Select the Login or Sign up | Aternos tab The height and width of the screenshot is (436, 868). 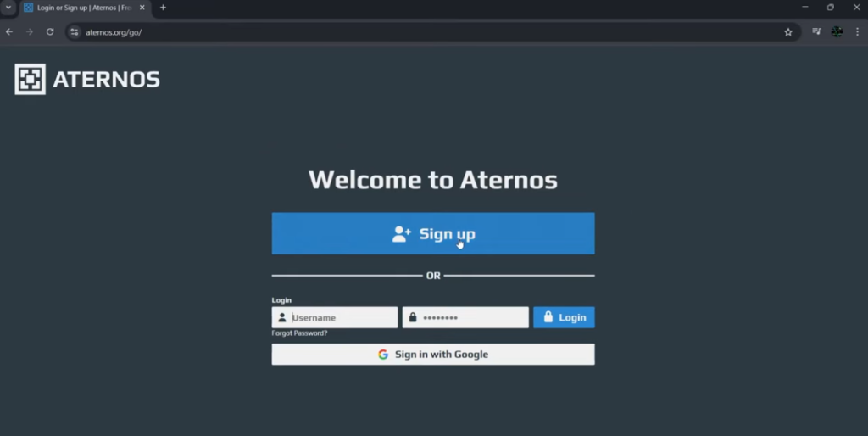84,8
